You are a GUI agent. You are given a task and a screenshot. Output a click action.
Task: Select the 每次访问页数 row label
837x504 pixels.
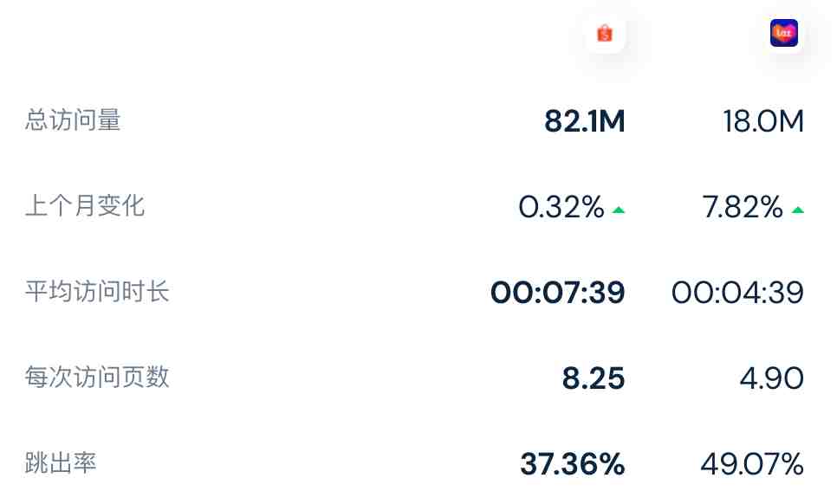[x=97, y=377]
